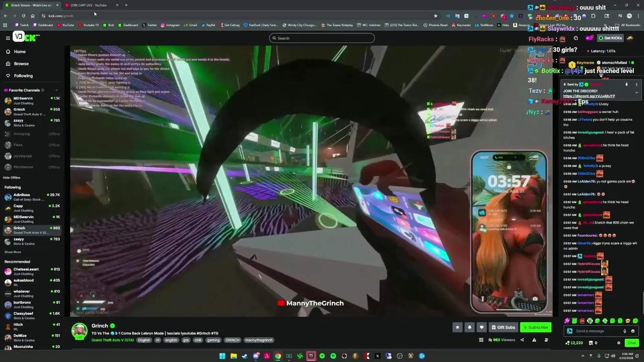The width and height of the screenshot is (644, 362).
Task: Click the report warning triangle icon
Action: pyautogui.click(x=534, y=340)
